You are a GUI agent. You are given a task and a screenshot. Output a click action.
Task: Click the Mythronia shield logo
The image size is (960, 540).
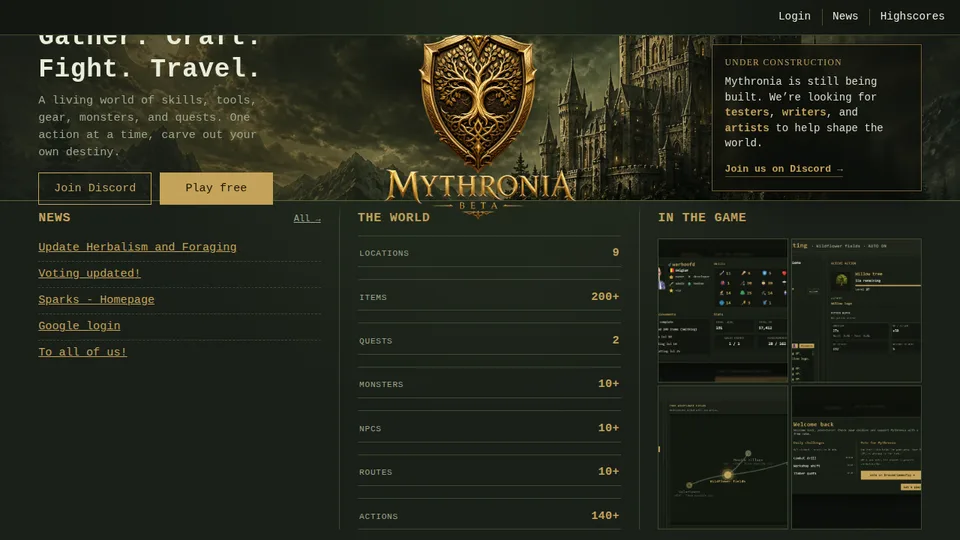pyautogui.click(x=478, y=101)
